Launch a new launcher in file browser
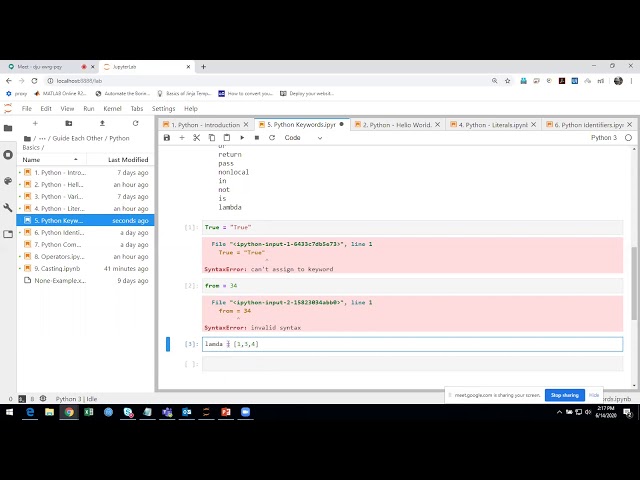640x480 pixels. coord(35,123)
